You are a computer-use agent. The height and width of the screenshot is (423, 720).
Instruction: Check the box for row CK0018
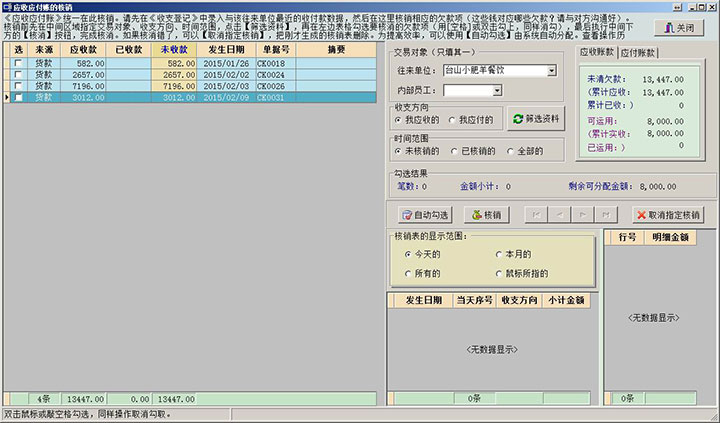(x=18, y=63)
